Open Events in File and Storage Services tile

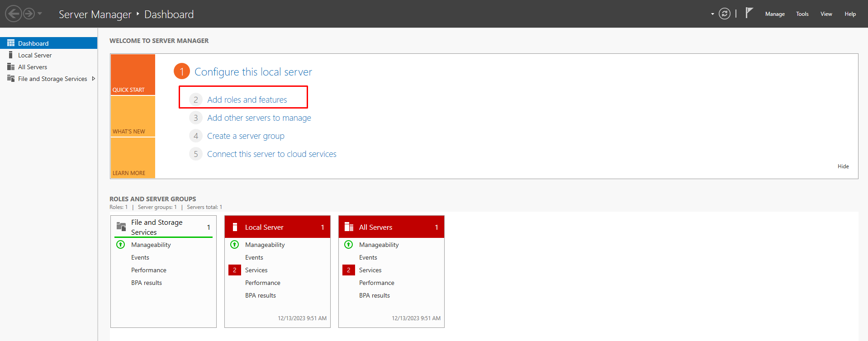140,257
